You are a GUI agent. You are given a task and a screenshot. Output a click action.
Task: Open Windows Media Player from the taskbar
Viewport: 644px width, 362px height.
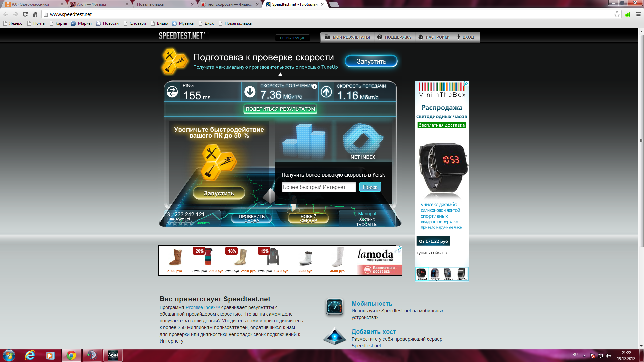tap(50, 355)
